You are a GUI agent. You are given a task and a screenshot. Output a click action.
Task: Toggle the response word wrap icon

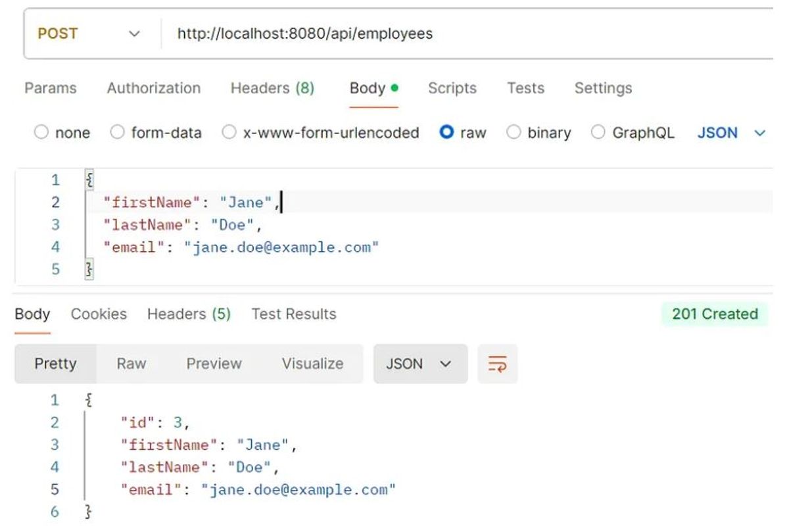(497, 364)
